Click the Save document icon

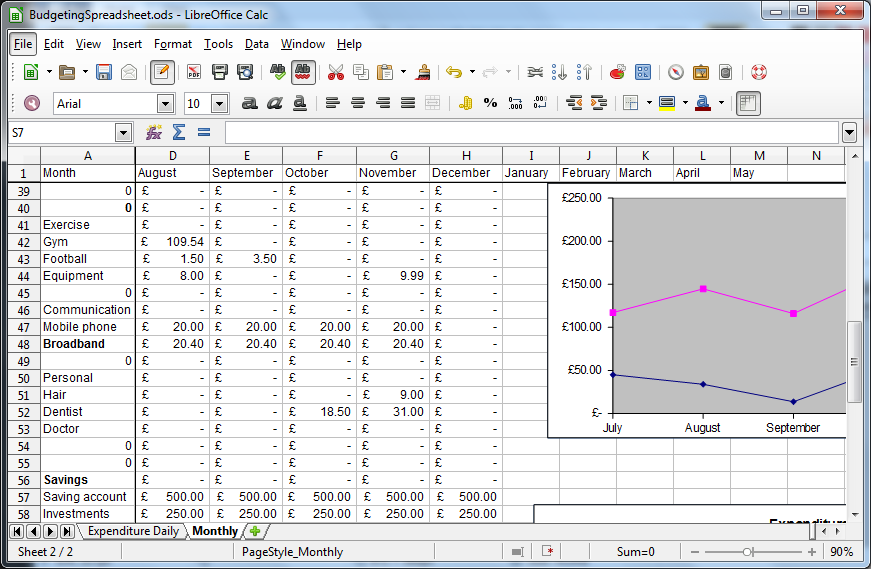(x=104, y=72)
